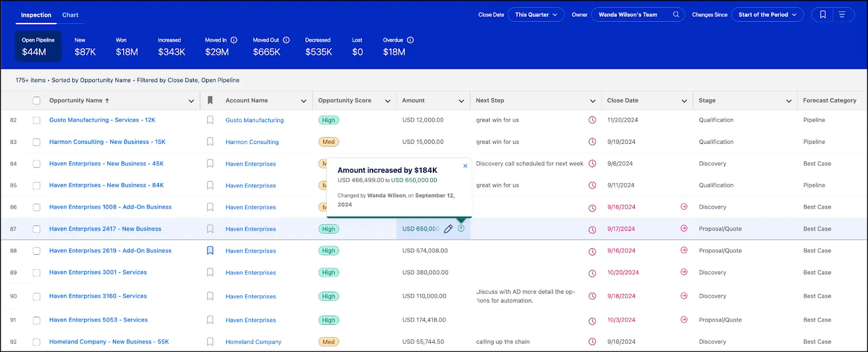868x352 pixels.
Task: Expand Next Step column menu chevron
Action: point(592,101)
